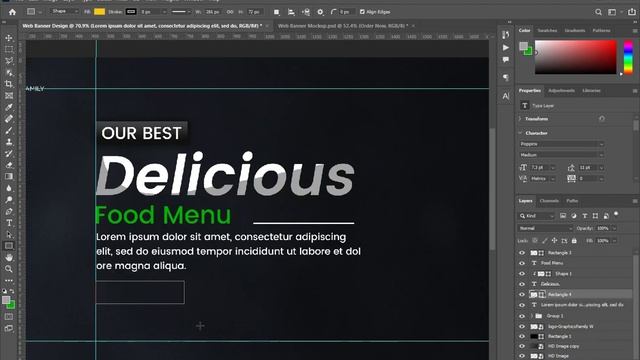Screen dimensions: 640x360
Task: Select the Move tool
Action: pos(9,38)
